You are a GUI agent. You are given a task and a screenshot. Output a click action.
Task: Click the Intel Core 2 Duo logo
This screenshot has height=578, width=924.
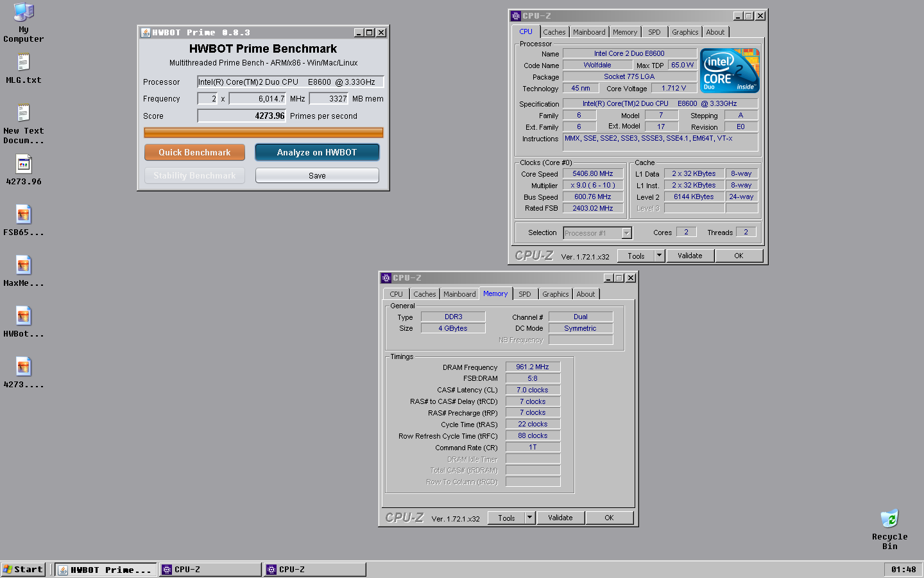click(x=730, y=71)
